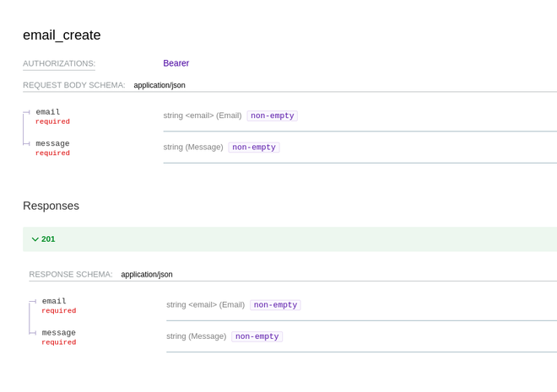This screenshot has width=557, height=392.
Task: Click non-empty badge on response message field
Action: (257, 336)
